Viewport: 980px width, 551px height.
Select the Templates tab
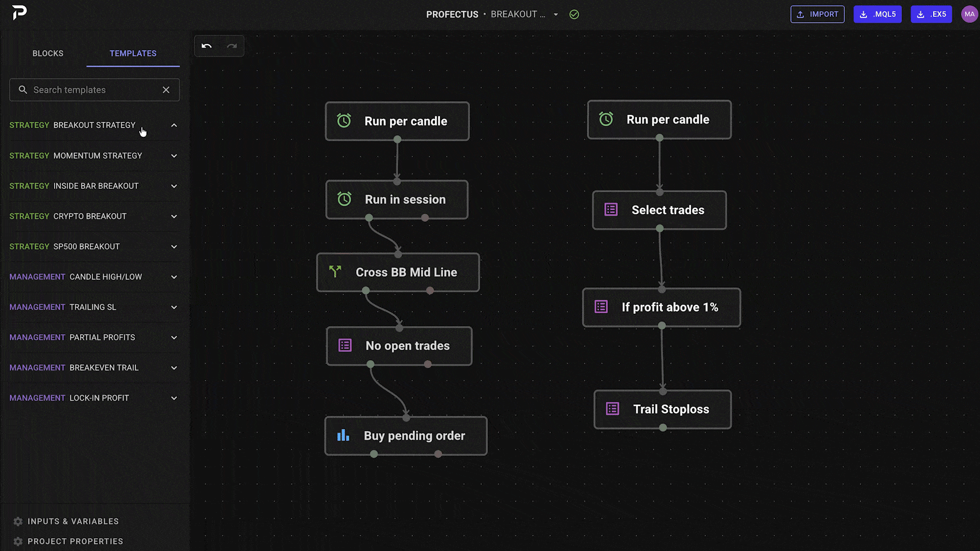point(133,54)
